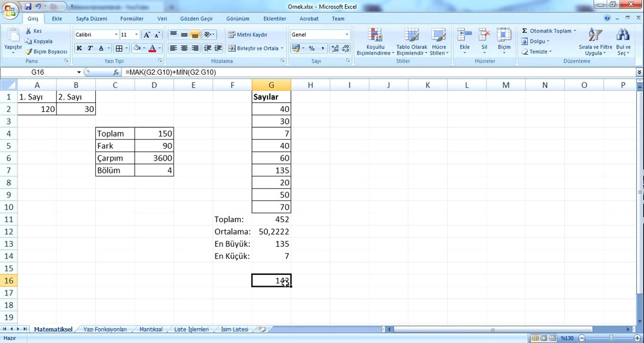Open the Biçim format cells menu

[504, 41]
